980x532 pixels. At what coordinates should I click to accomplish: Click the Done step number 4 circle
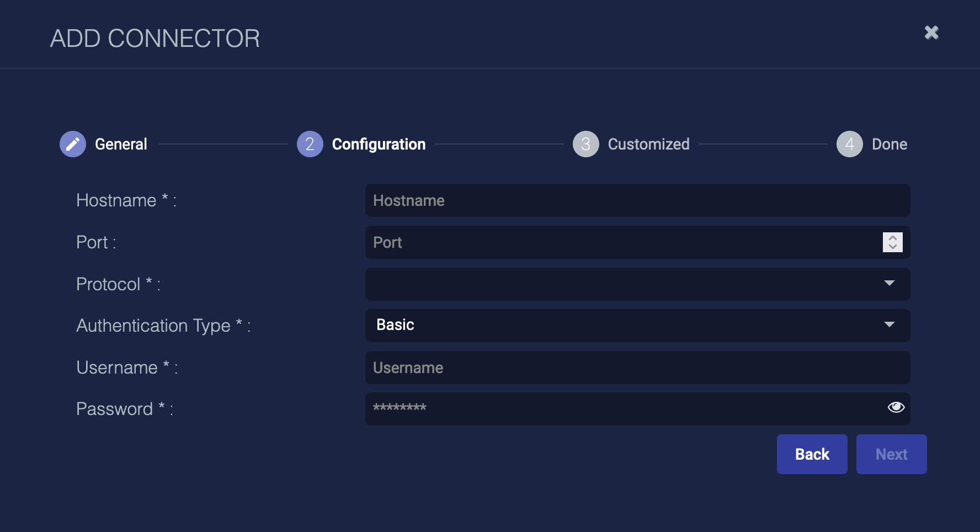pos(850,144)
